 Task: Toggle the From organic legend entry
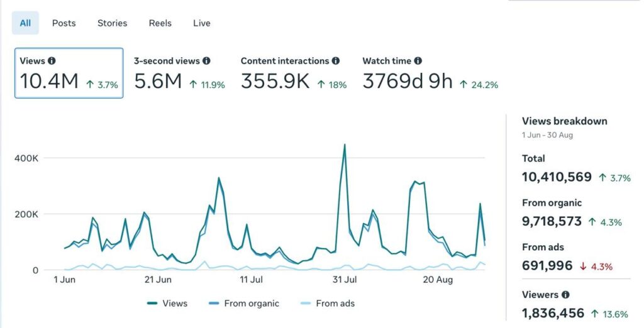coord(244,303)
